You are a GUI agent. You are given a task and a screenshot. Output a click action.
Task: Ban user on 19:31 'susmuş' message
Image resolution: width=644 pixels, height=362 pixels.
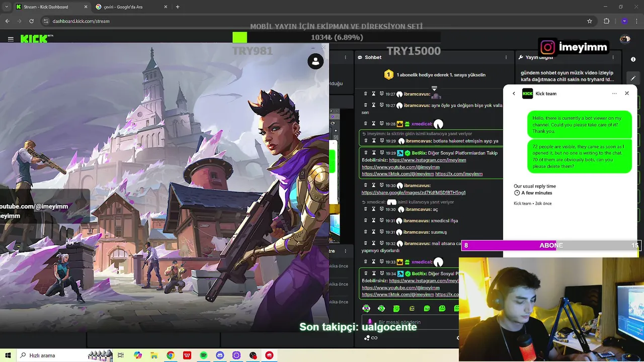click(381, 232)
